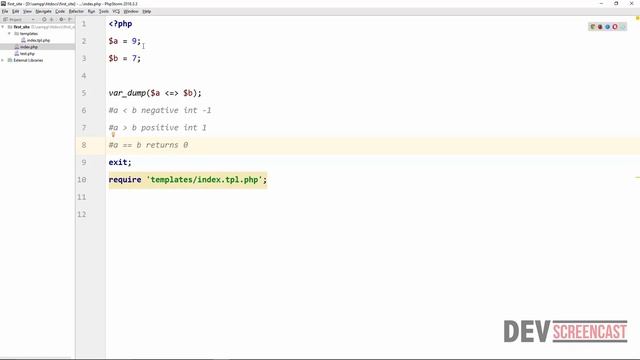Click the faint last browser icon
640x360 pixels.
[x=622, y=27]
